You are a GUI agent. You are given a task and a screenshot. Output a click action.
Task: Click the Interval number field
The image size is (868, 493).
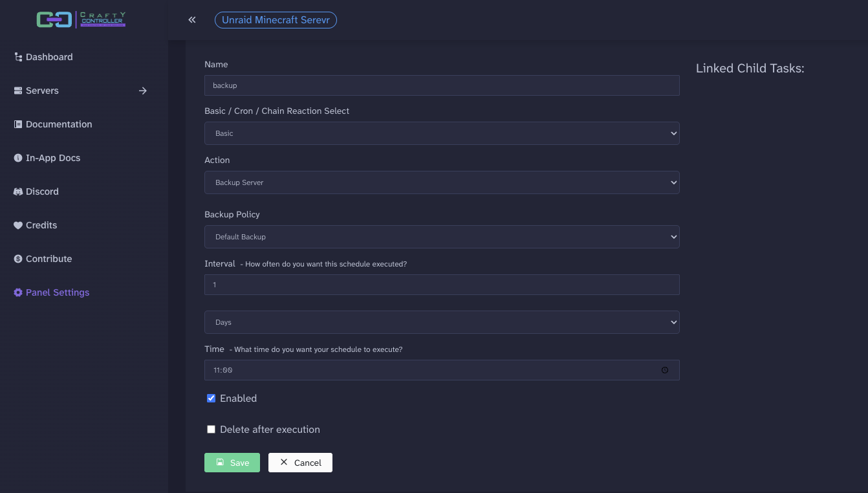(x=442, y=285)
